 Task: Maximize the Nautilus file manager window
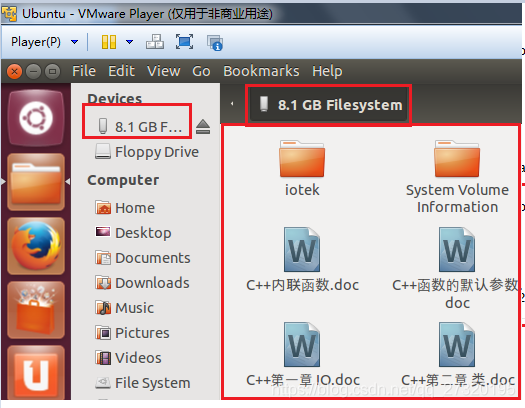pyautogui.click(x=53, y=71)
